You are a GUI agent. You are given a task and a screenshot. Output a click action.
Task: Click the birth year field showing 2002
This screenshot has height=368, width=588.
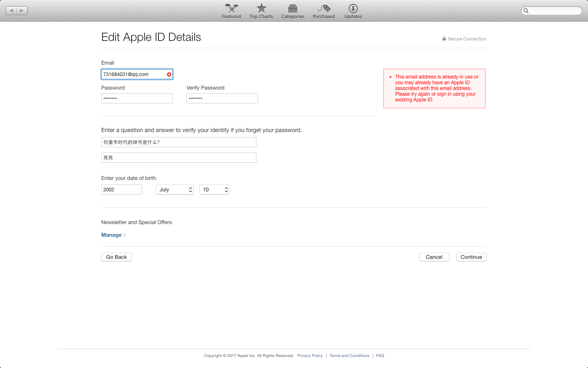[121, 190]
